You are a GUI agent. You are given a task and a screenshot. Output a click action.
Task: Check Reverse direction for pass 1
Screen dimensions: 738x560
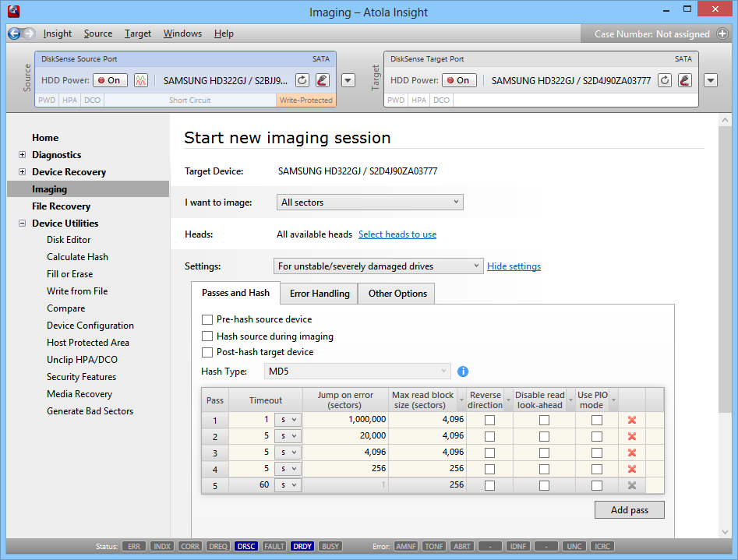click(x=489, y=421)
